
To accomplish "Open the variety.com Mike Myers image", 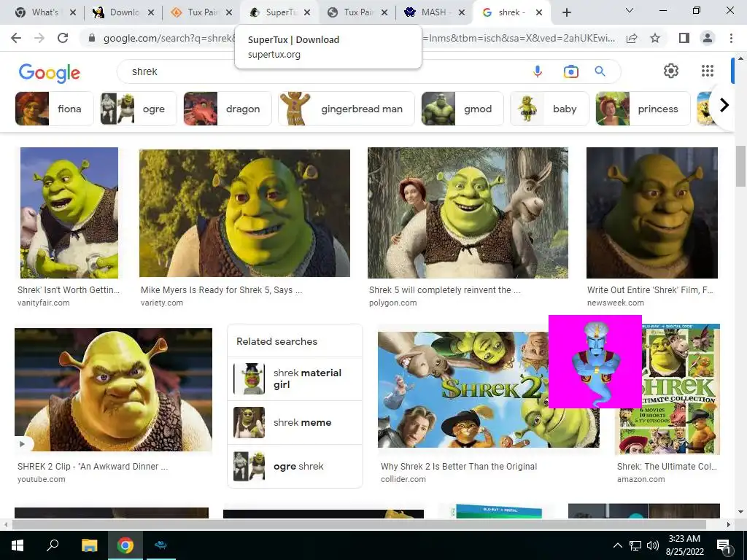I will (x=244, y=213).
